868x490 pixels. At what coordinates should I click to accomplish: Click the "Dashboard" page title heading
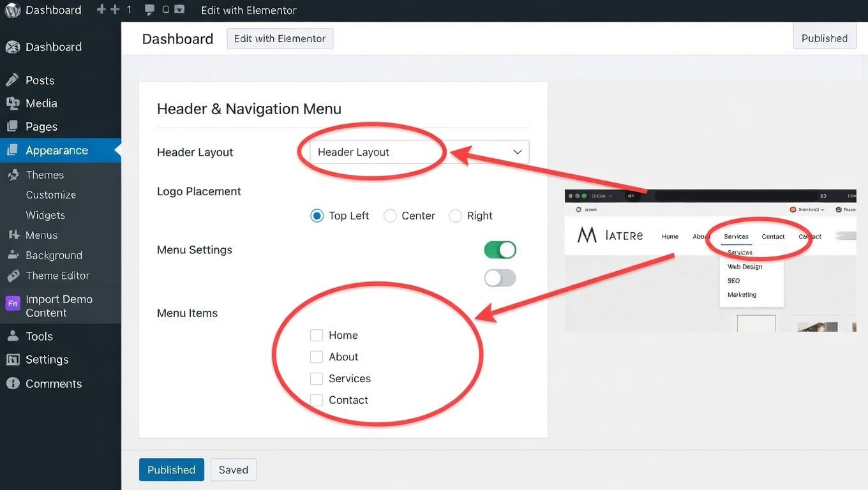177,39
